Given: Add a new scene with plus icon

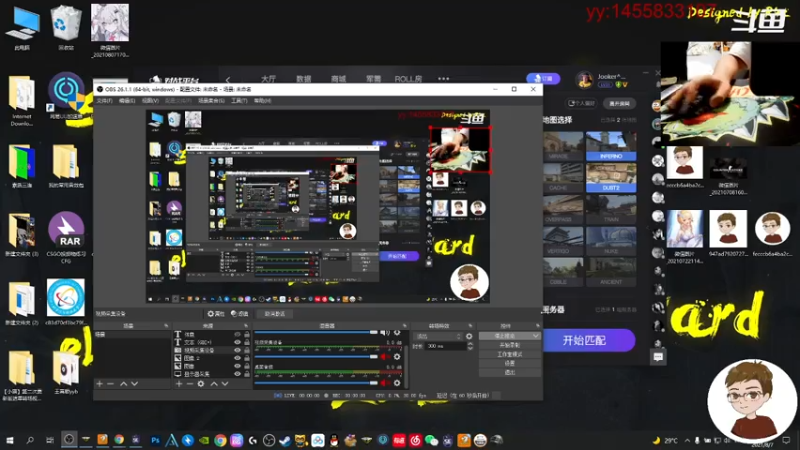Looking at the screenshot, I should [x=99, y=384].
